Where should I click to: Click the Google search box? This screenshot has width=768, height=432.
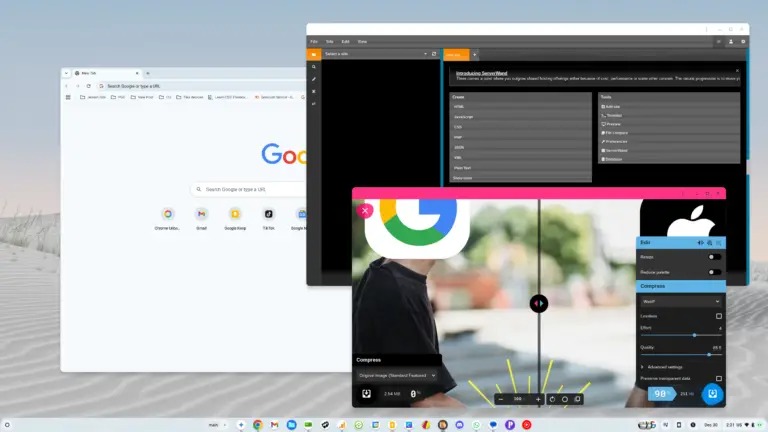pos(250,188)
